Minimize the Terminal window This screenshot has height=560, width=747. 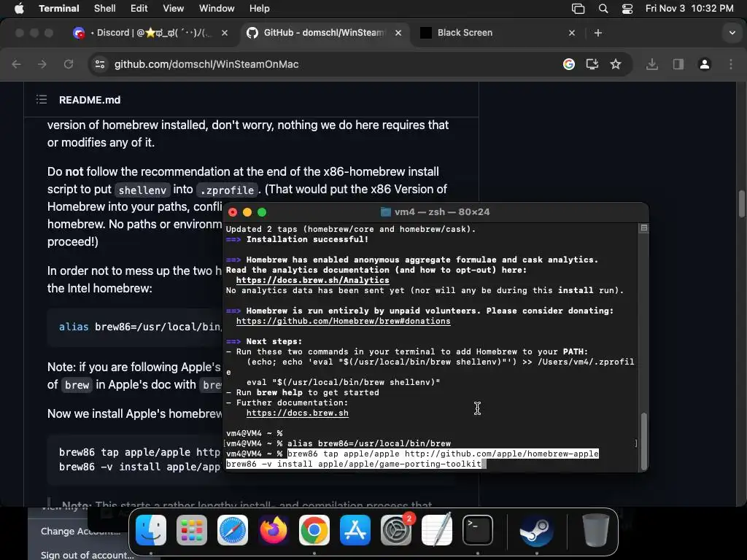point(247,212)
